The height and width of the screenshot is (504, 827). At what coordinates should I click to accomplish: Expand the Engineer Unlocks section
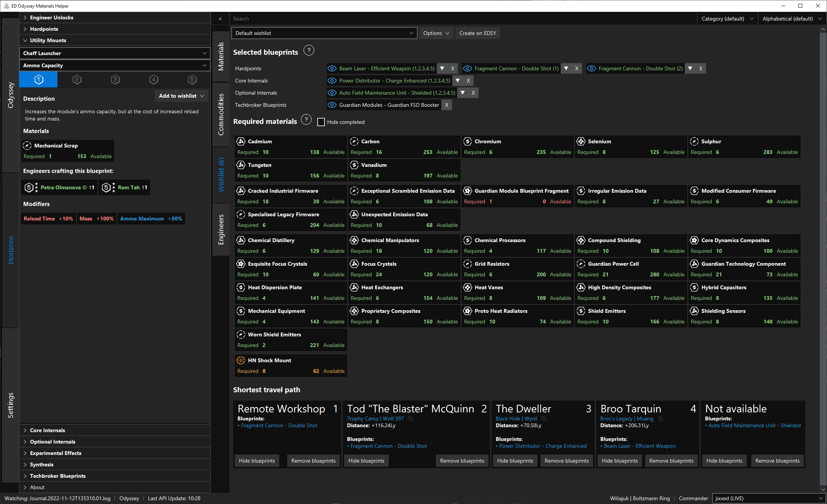click(51, 17)
